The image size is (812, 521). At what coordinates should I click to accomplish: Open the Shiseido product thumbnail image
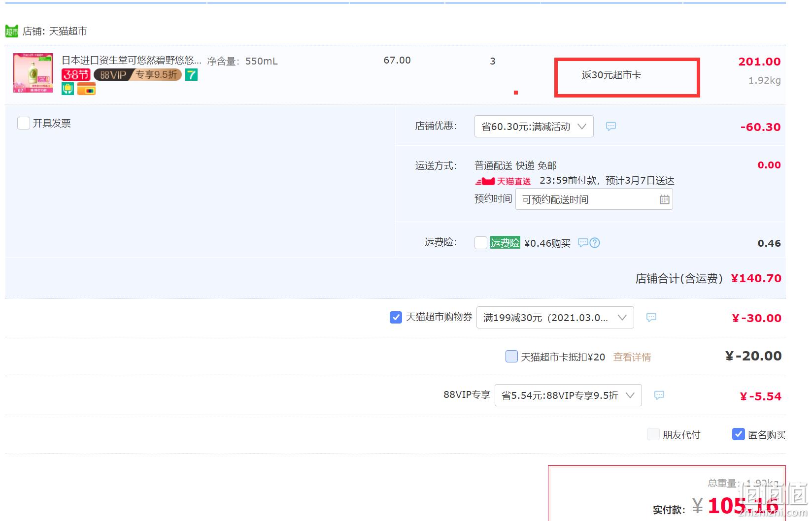33,73
